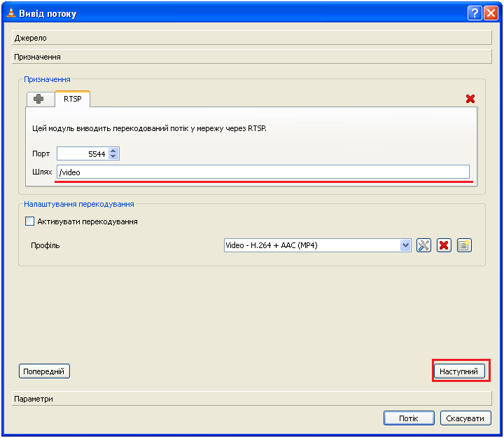Click the Наступний button
Image resolution: width=504 pixels, height=438 pixels.
point(459,371)
